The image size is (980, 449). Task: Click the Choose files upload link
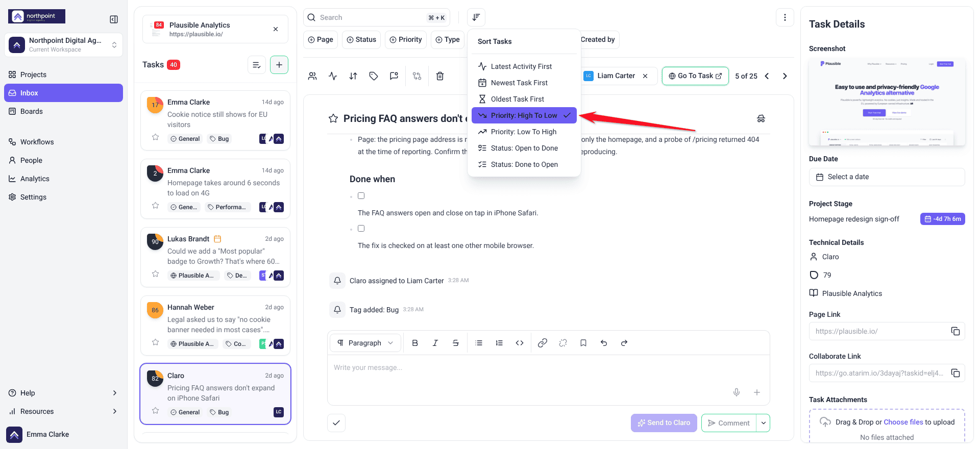coord(903,422)
